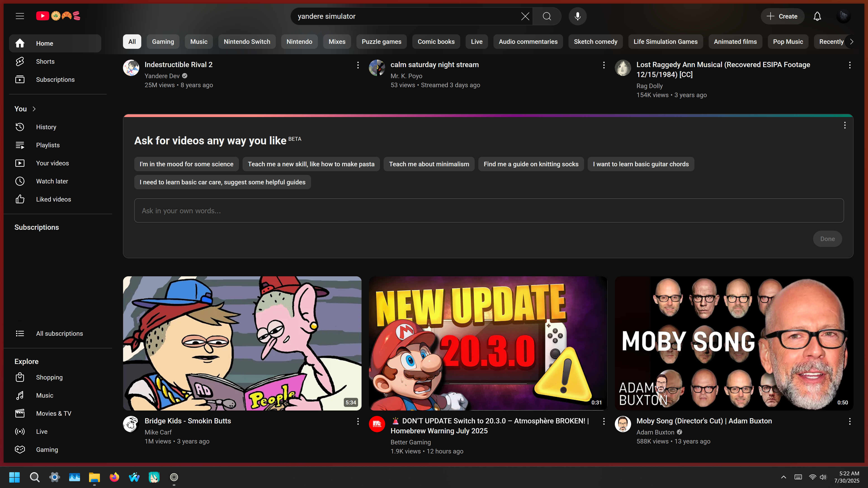868x488 pixels.
Task: Start voice search with microphone
Action: point(578,16)
